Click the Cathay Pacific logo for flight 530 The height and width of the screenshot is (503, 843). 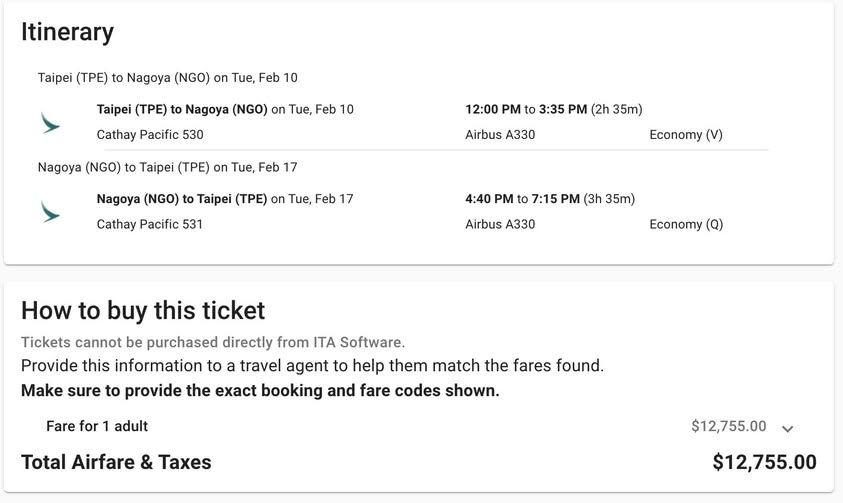pos(50,123)
